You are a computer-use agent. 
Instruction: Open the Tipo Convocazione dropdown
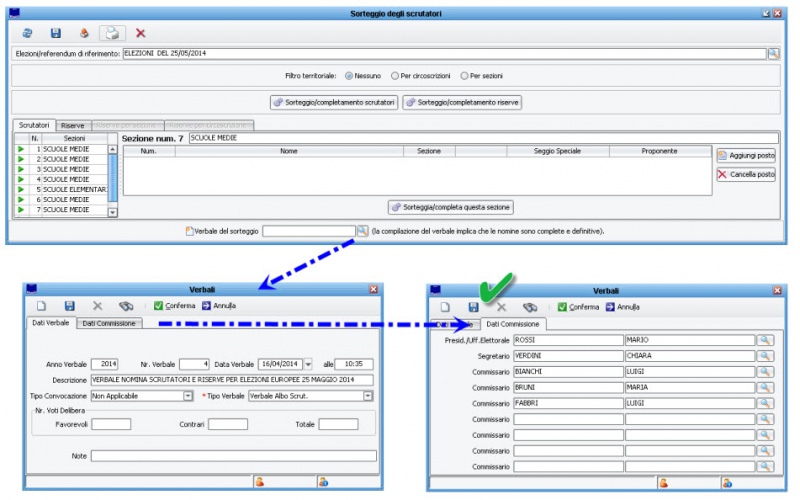click(188, 396)
